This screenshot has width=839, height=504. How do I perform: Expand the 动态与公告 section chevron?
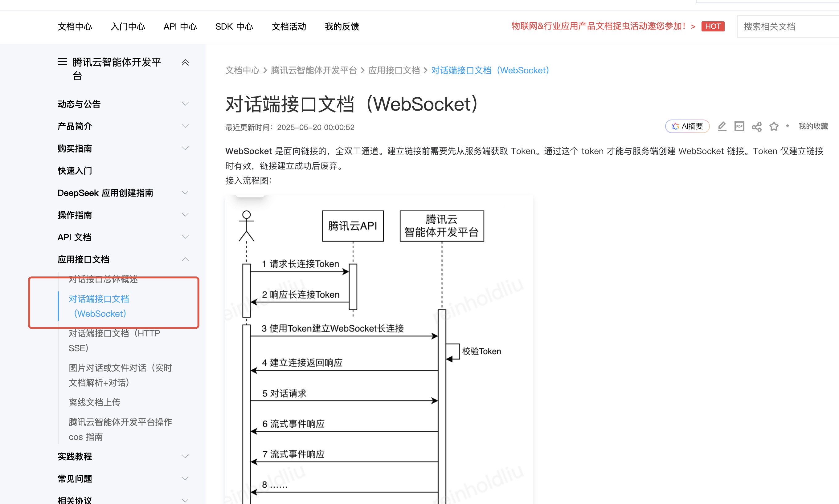pyautogui.click(x=185, y=104)
